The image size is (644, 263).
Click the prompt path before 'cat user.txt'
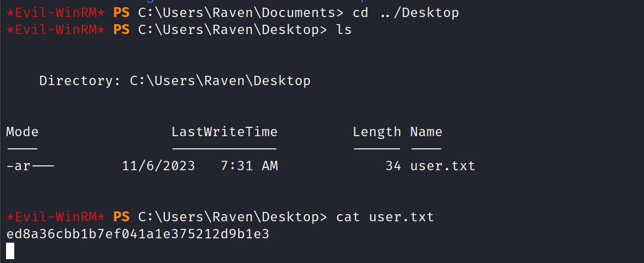[232, 217]
